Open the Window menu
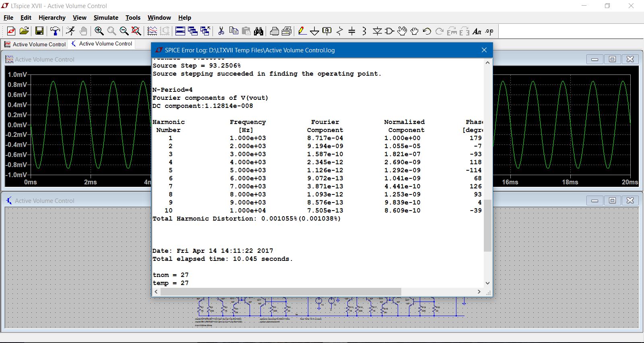644x343 pixels. 159,18
